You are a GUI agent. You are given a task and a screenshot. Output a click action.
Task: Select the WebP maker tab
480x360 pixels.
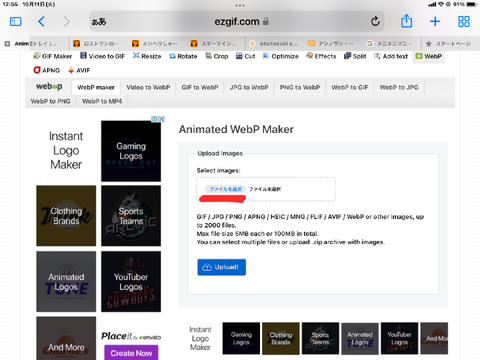coord(96,87)
